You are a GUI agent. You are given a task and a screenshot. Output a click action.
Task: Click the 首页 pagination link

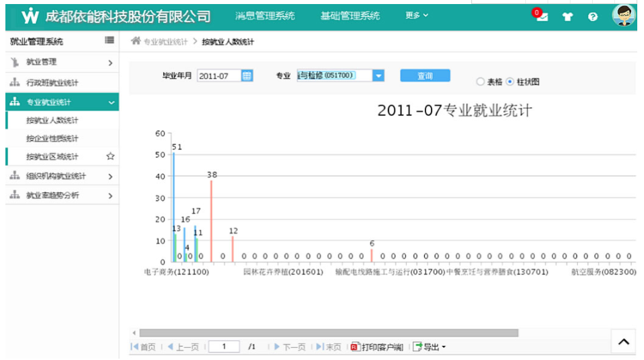148,347
